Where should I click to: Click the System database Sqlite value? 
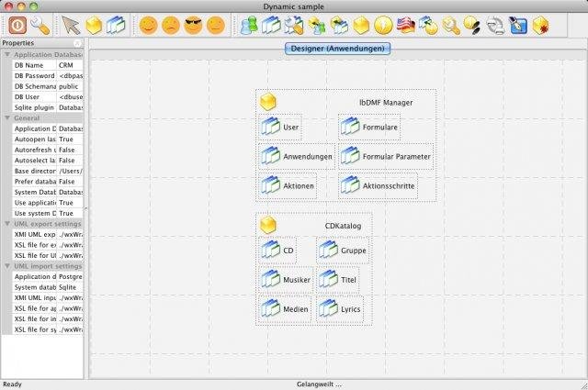pos(70,287)
